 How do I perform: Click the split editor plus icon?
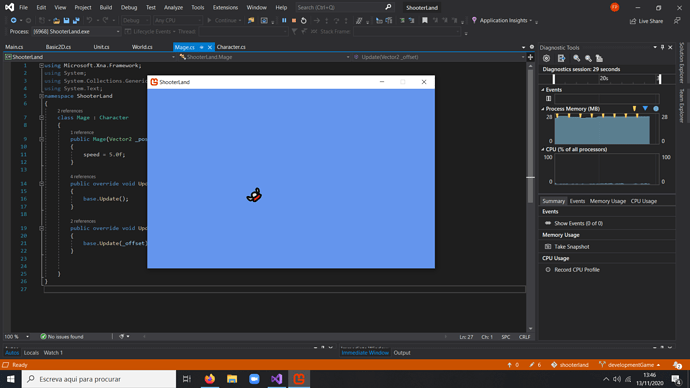(530, 57)
